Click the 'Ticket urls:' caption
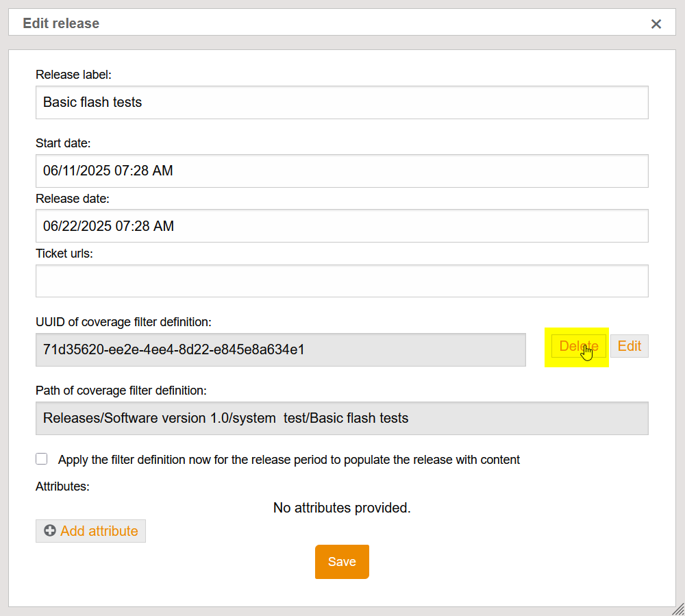 64,254
